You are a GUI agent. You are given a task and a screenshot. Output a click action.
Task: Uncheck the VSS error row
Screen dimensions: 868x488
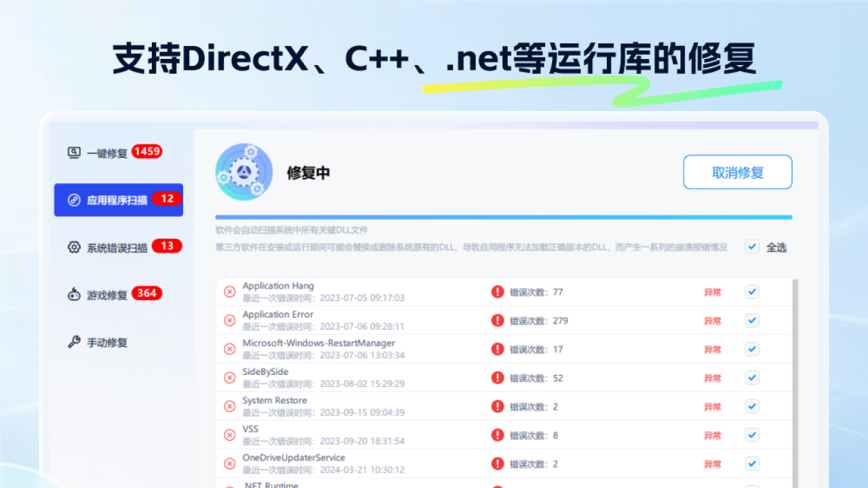point(752,434)
